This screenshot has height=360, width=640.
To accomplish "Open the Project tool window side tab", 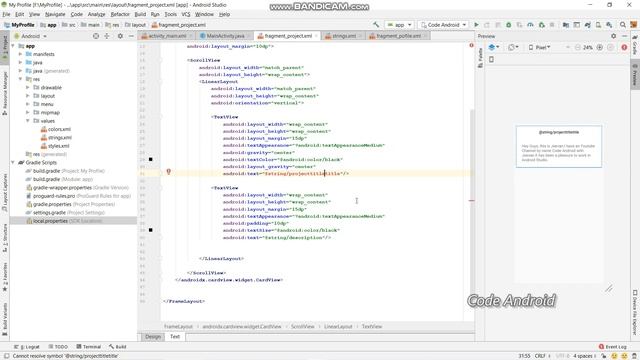I will click(5, 46).
